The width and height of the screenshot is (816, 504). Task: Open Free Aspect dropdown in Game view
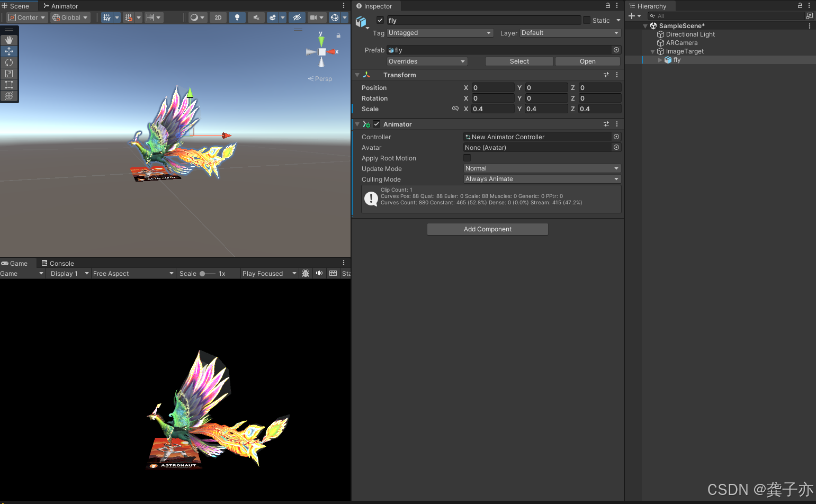[x=133, y=274]
